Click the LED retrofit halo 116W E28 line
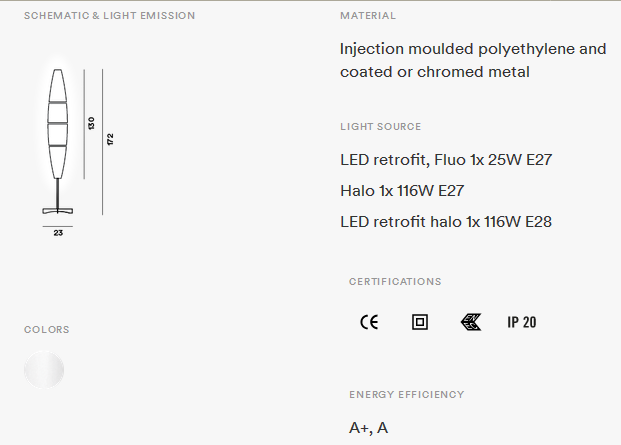The height and width of the screenshot is (445, 621). coord(446,222)
